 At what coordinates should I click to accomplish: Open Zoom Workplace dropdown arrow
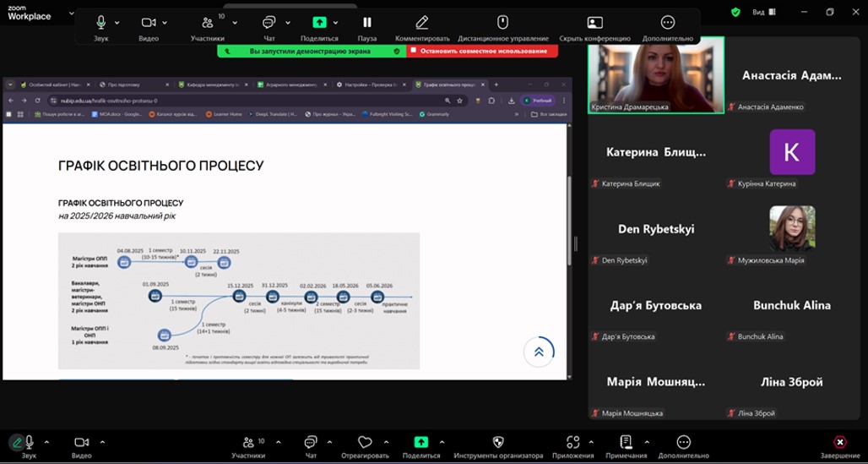pyautogui.click(x=71, y=13)
